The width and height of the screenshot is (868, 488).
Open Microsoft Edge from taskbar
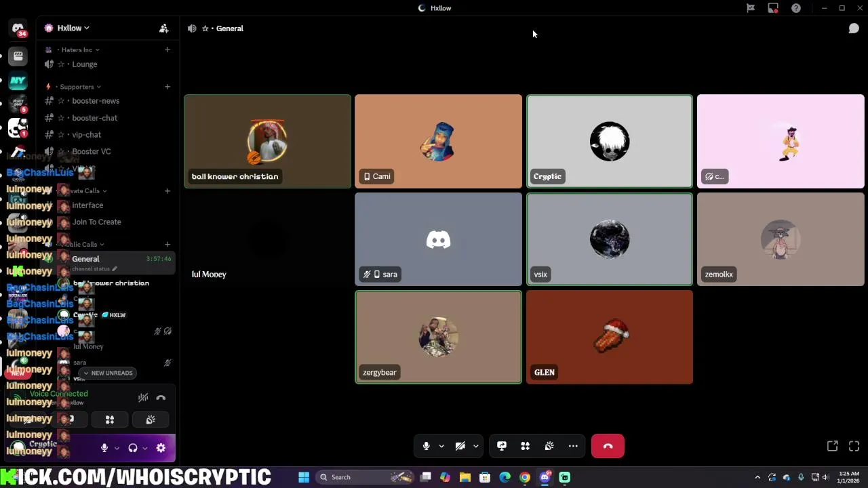505,477
